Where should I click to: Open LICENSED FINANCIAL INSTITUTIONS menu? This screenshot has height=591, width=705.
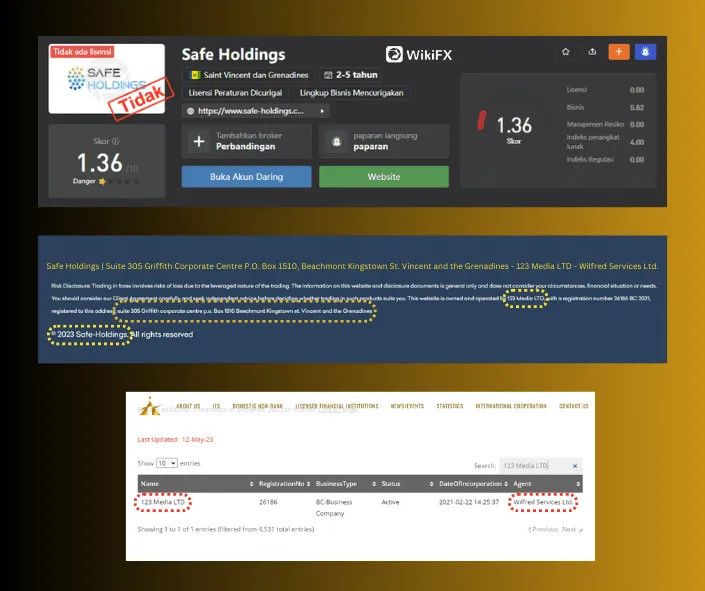pyautogui.click(x=337, y=406)
